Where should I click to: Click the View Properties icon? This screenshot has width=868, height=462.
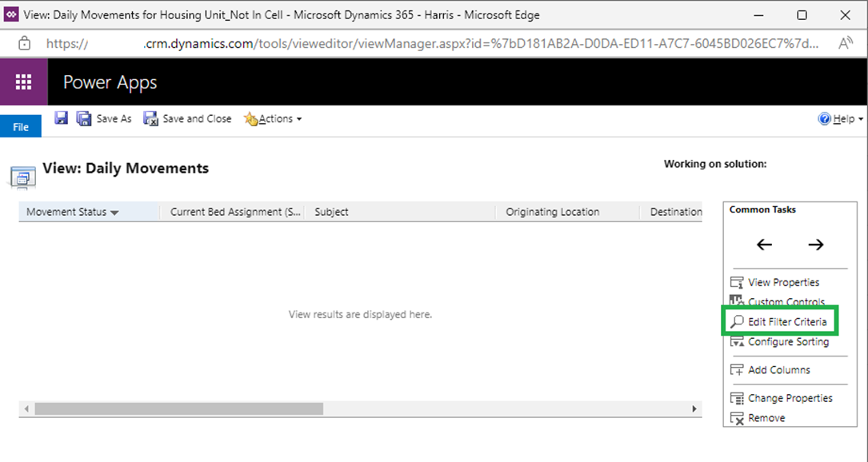pyautogui.click(x=737, y=282)
